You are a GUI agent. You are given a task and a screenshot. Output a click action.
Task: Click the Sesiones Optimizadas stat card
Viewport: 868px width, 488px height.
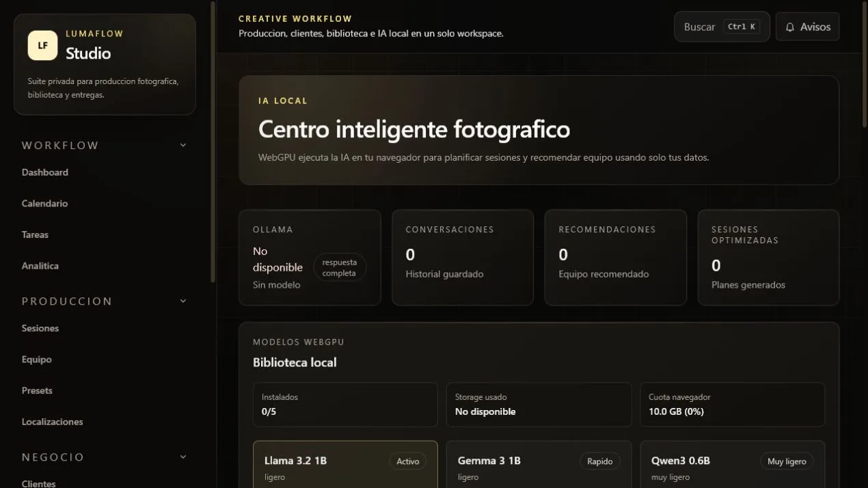[768, 257]
